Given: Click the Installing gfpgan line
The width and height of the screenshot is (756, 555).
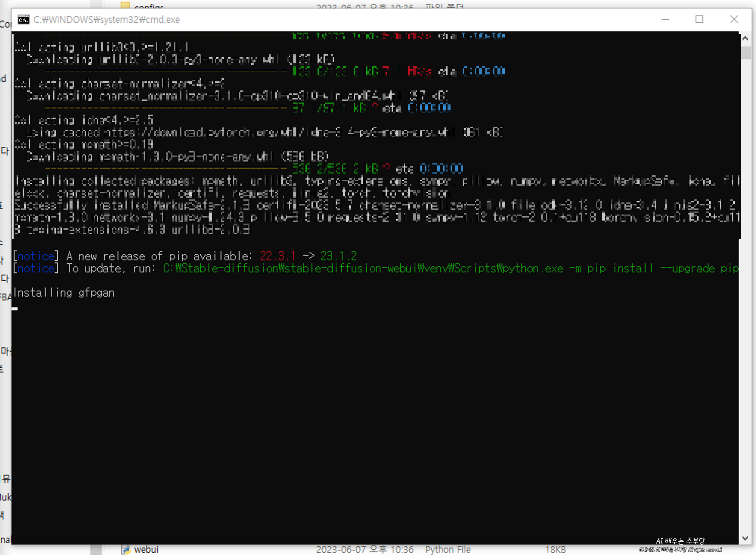Looking at the screenshot, I should tap(64, 293).
